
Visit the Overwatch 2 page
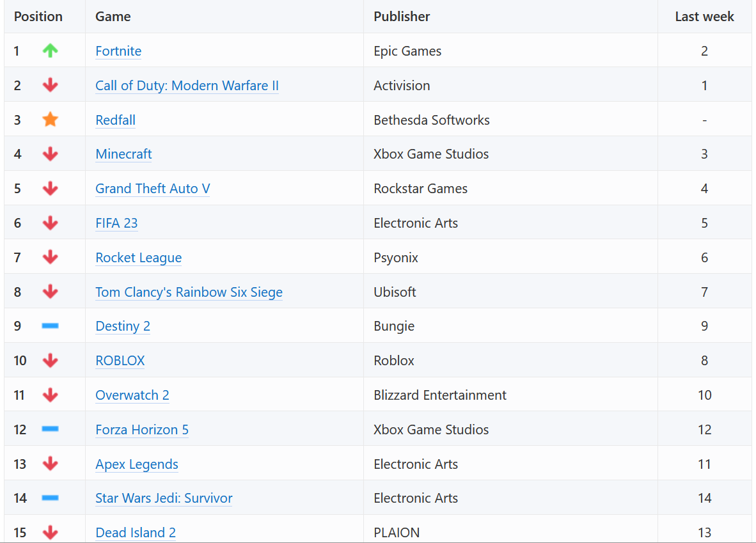(x=132, y=395)
